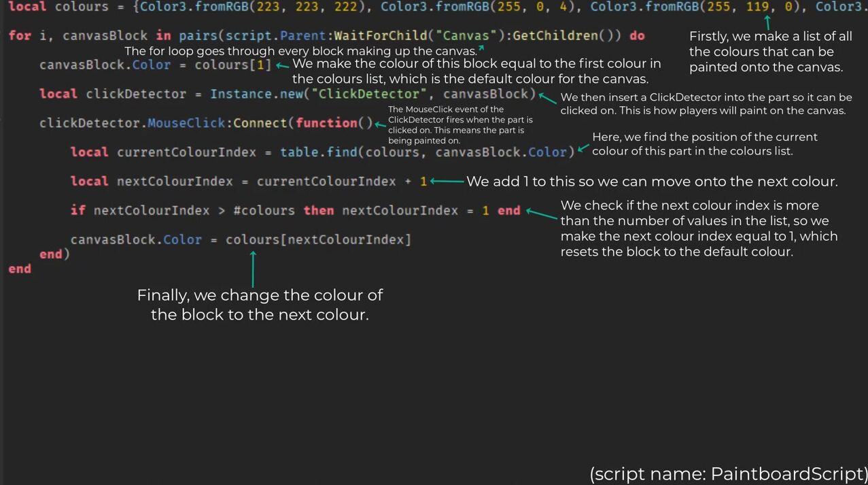This screenshot has width=868, height=485.
Task: Click the '#colours' length operator
Action: click(264, 210)
